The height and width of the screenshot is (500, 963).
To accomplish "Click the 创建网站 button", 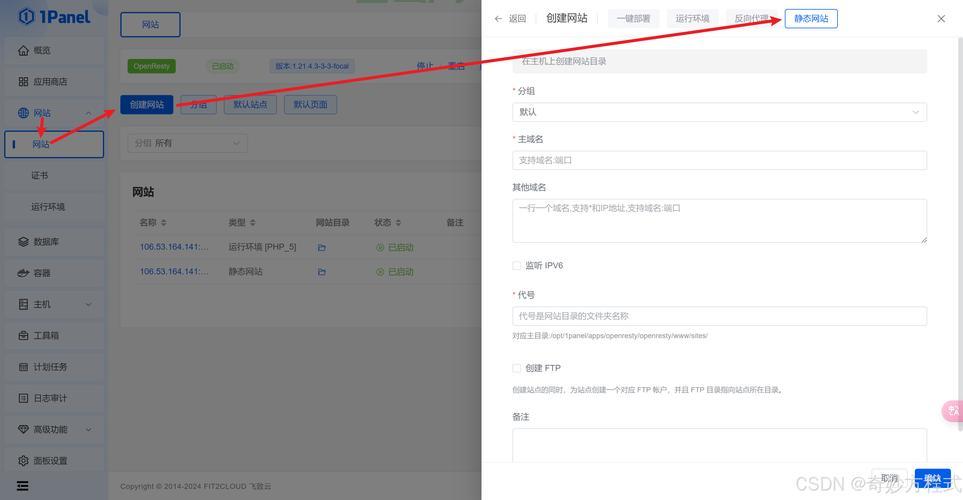I will (x=147, y=104).
